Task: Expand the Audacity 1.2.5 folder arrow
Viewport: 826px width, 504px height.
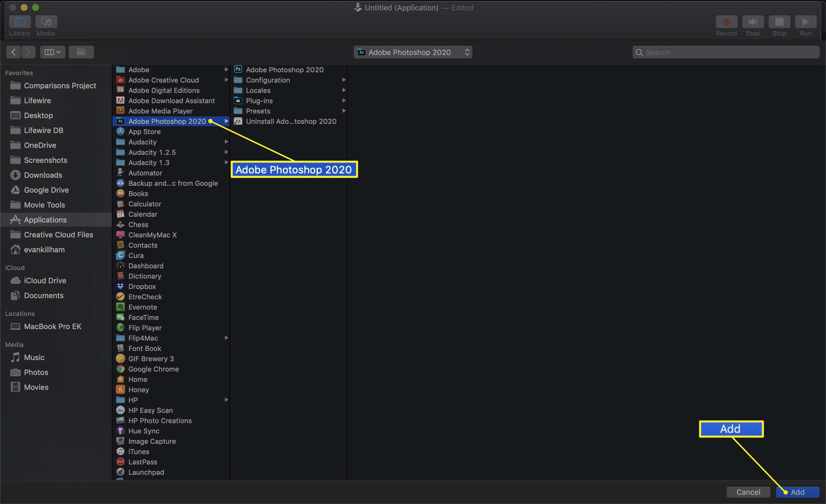Action: click(226, 152)
